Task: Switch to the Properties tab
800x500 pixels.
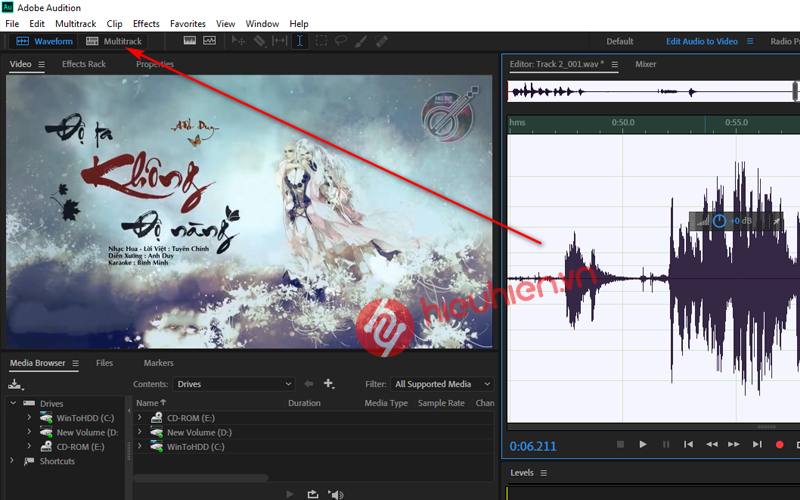Action: (155, 64)
